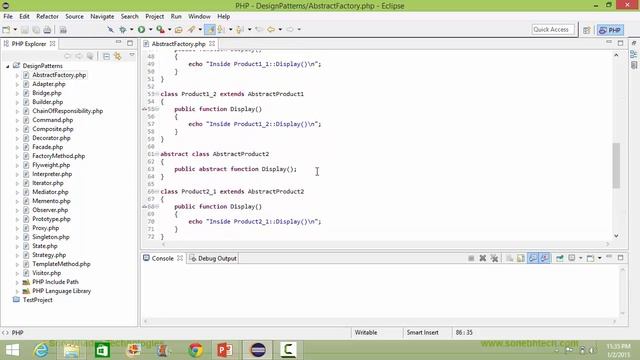Screen dimensions: 640x360
Task: Click the Pin Console icon
Action: tap(560, 258)
